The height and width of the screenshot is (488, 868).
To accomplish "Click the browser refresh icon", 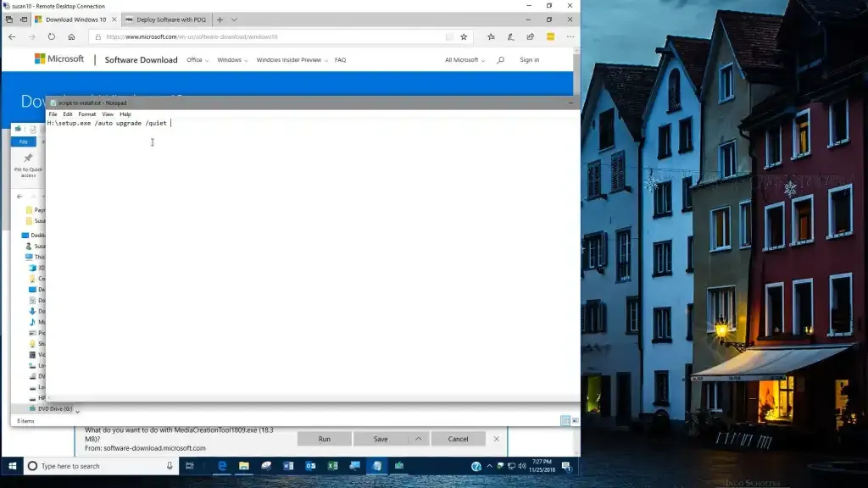I will [x=52, y=36].
